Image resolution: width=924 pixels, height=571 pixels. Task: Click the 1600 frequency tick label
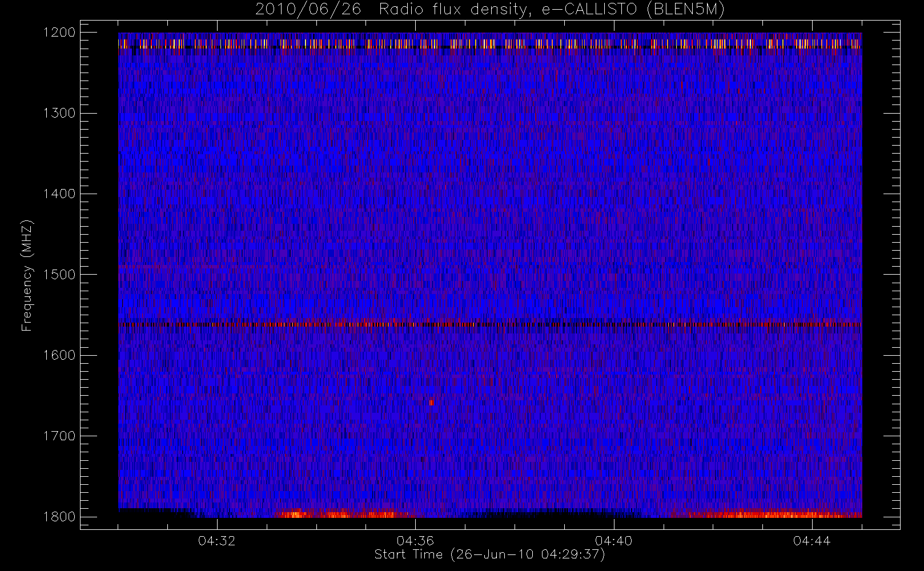(x=59, y=355)
